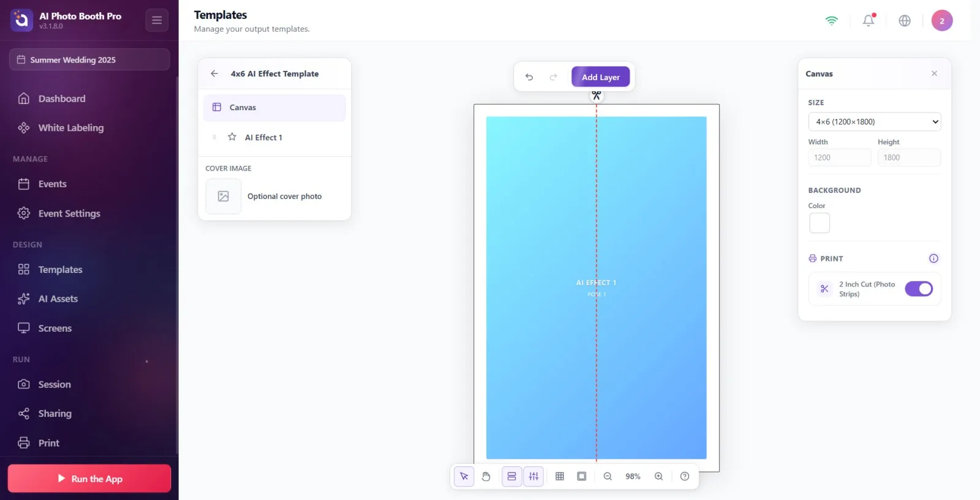980x500 pixels.
Task: Click the undo arrow icon
Action: [529, 77]
